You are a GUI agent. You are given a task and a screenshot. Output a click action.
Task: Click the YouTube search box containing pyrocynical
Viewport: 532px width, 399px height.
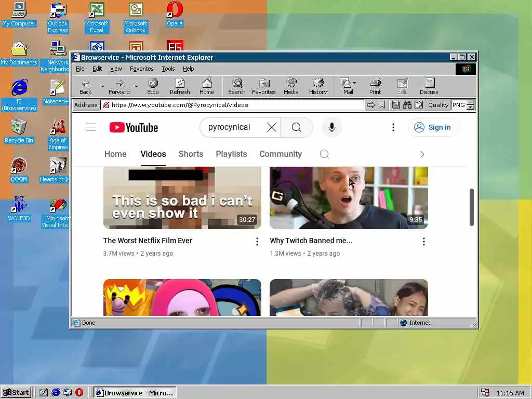coord(234,128)
